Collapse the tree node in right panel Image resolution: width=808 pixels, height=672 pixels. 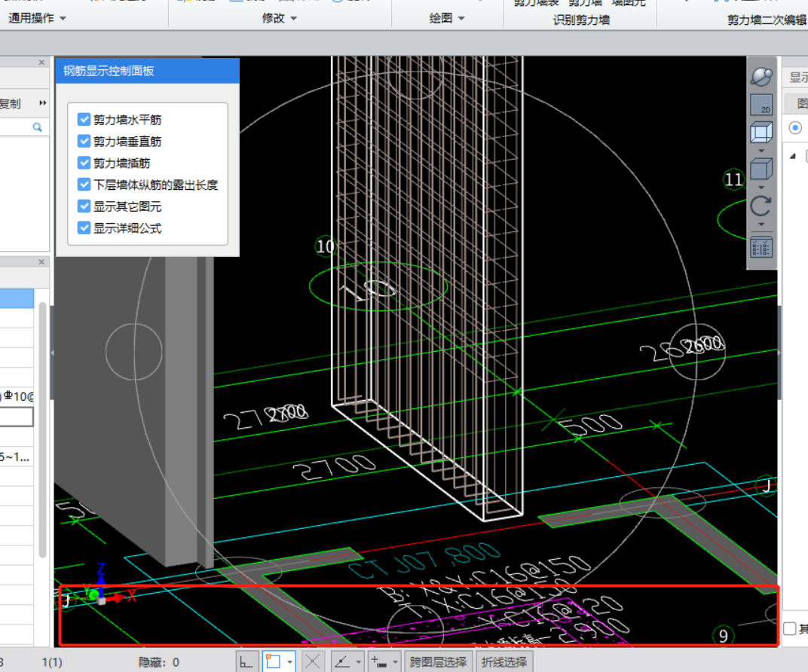coord(793,155)
